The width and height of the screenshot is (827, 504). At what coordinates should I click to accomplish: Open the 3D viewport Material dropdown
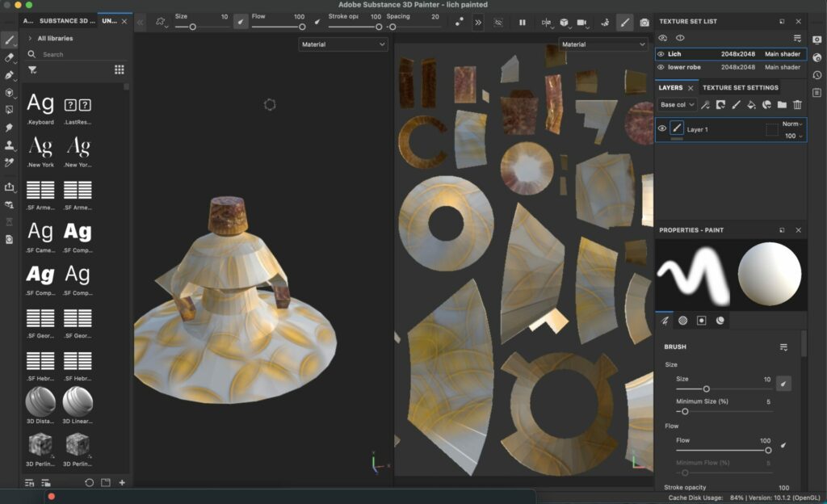[343, 44]
